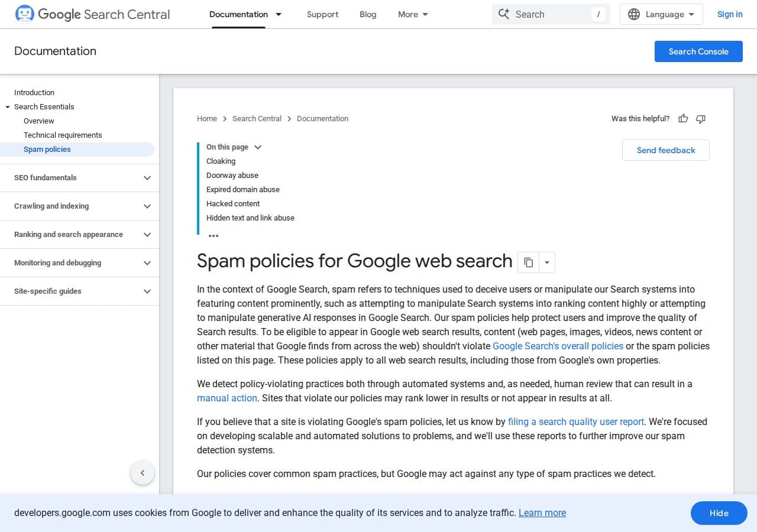The image size is (757, 532).
Task: Click Home in the breadcrumb
Action: coord(207,119)
